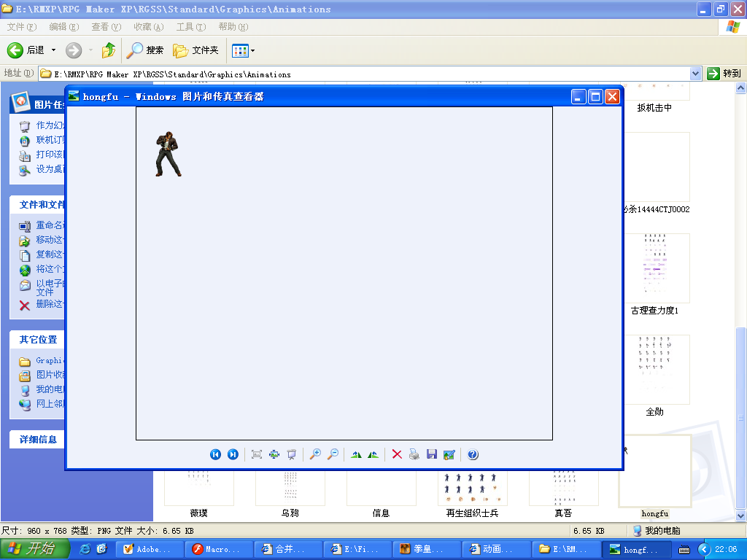747x560 pixels.
Task: Click the Up folder icon in Explorer
Action: (109, 50)
